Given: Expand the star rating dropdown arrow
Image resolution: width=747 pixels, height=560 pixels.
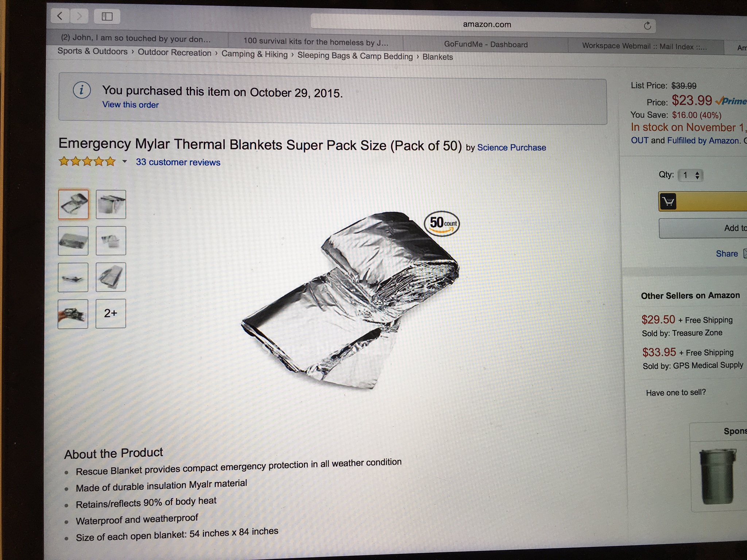Looking at the screenshot, I should 124,161.
